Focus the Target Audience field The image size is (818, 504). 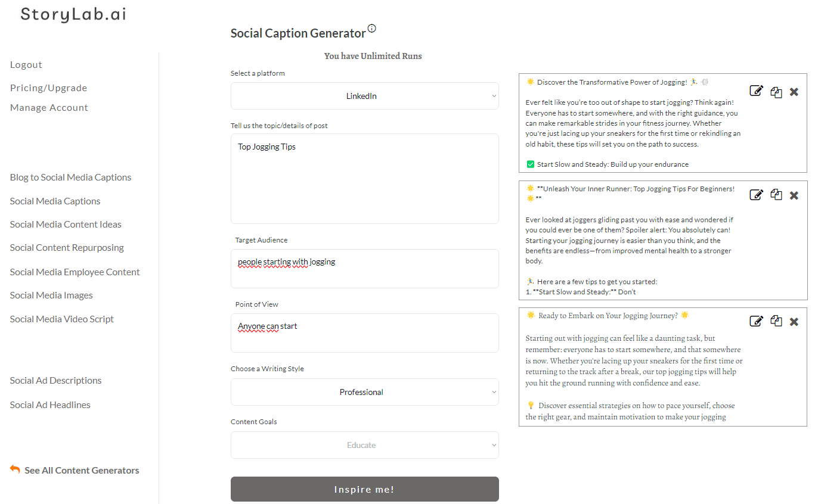364,269
